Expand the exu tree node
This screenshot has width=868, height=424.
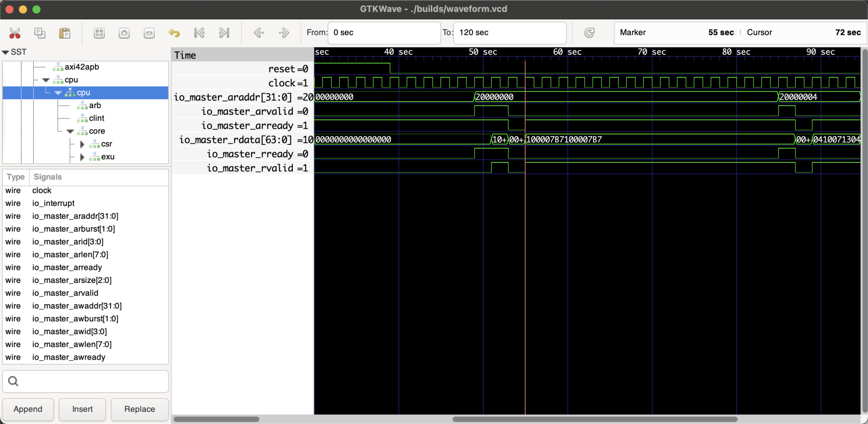click(x=82, y=157)
